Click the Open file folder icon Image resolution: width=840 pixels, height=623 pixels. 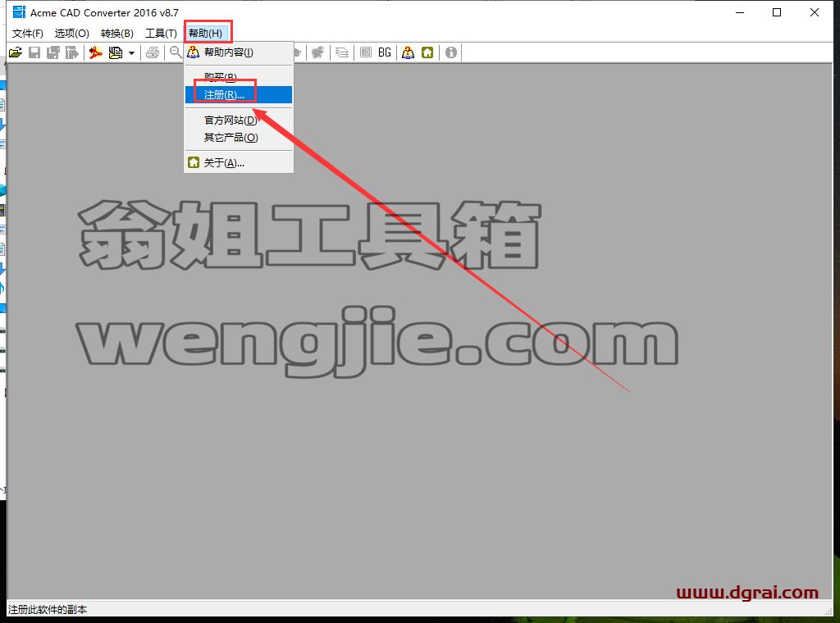(16, 52)
